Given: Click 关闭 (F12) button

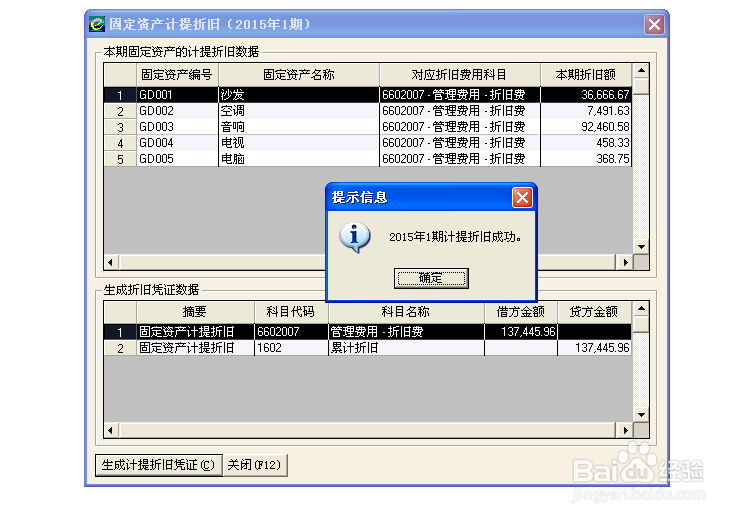Looking at the screenshot, I should 255,465.
